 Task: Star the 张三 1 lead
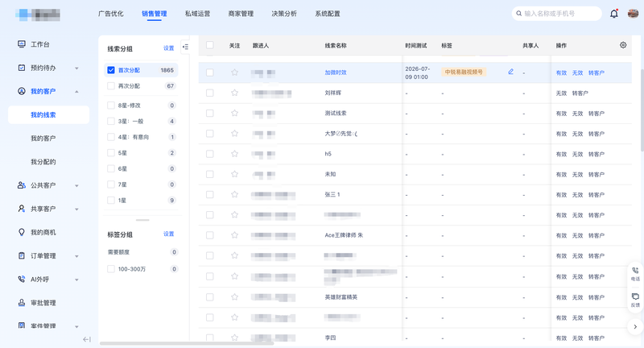[234, 194]
